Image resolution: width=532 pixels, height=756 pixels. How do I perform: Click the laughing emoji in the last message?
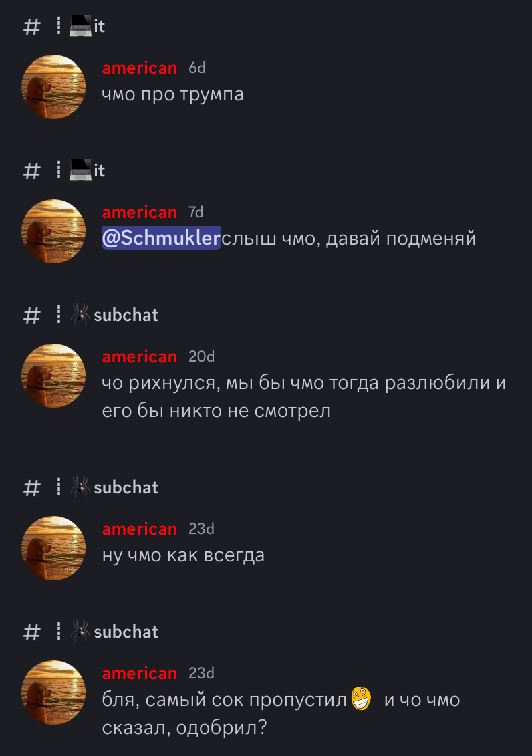(362, 699)
